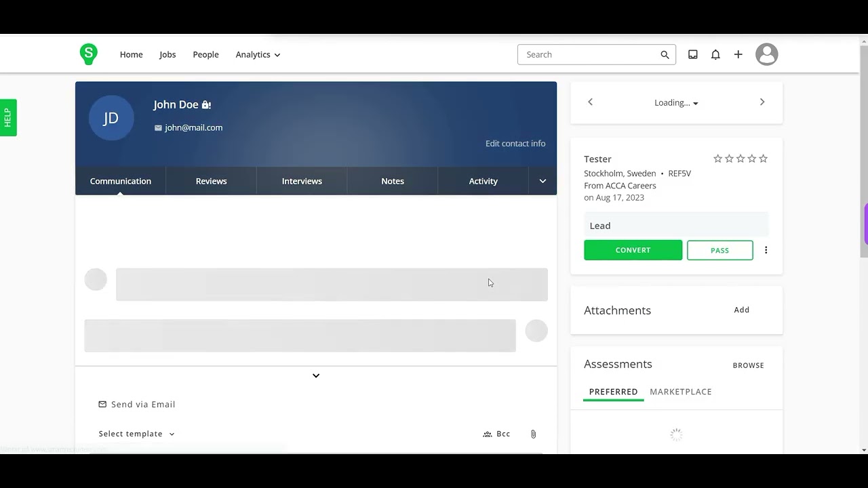Rate candidate five stars

click(x=764, y=159)
